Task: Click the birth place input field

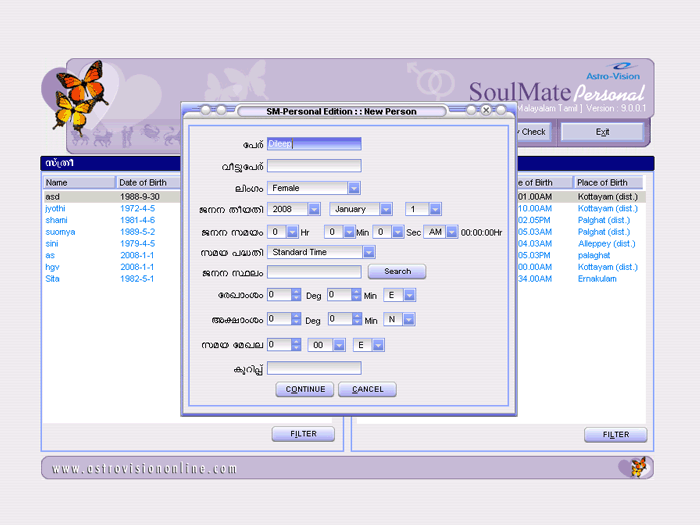Action: tap(314, 271)
